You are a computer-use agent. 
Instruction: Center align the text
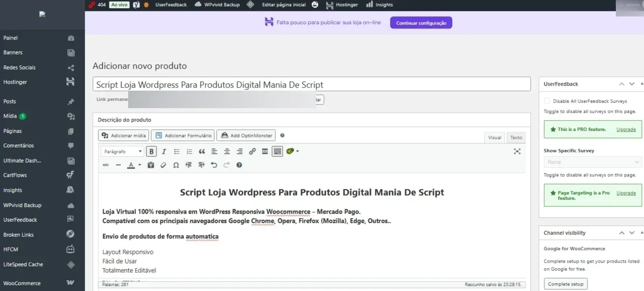(227, 151)
